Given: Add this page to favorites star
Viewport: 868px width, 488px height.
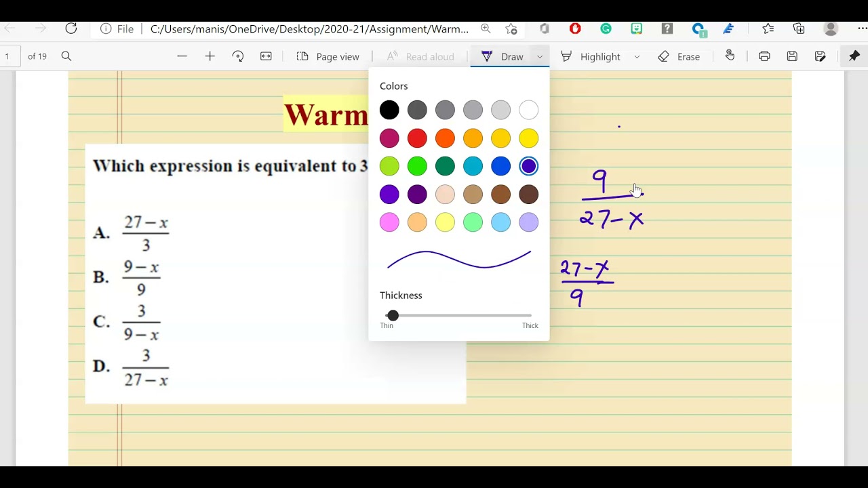Looking at the screenshot, I should click(x=511, y=28).
